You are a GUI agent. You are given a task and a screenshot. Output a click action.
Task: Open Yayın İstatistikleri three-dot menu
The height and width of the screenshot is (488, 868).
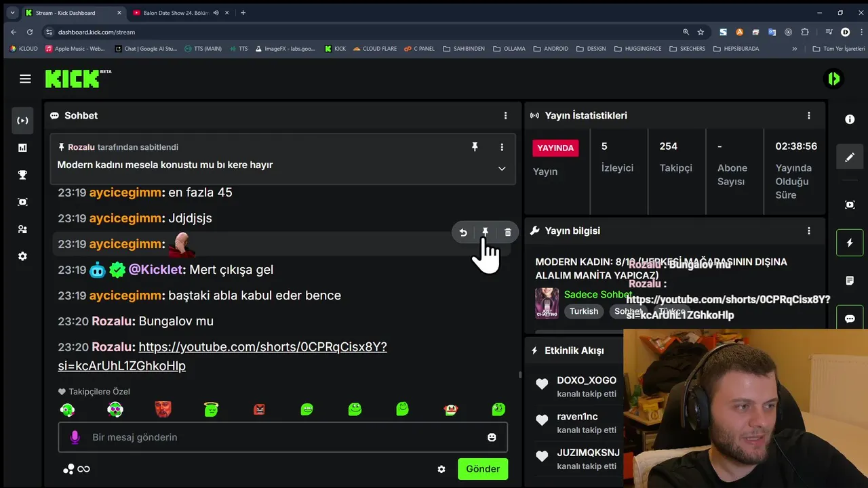coord(809,116)
